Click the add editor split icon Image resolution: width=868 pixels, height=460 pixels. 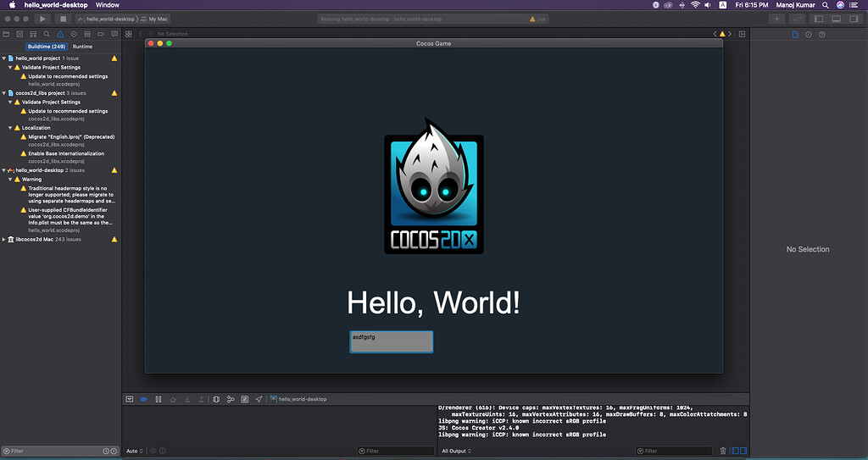(742, 34)
